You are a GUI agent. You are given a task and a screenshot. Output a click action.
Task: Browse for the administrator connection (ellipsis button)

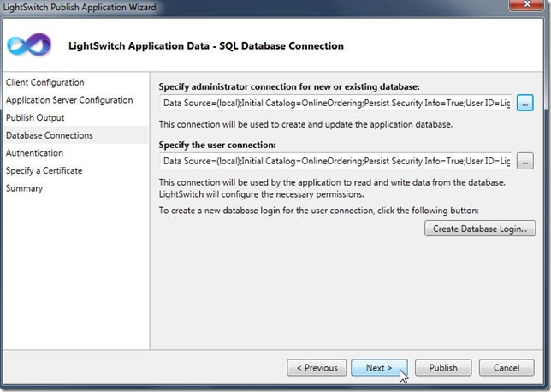[525, 103]
